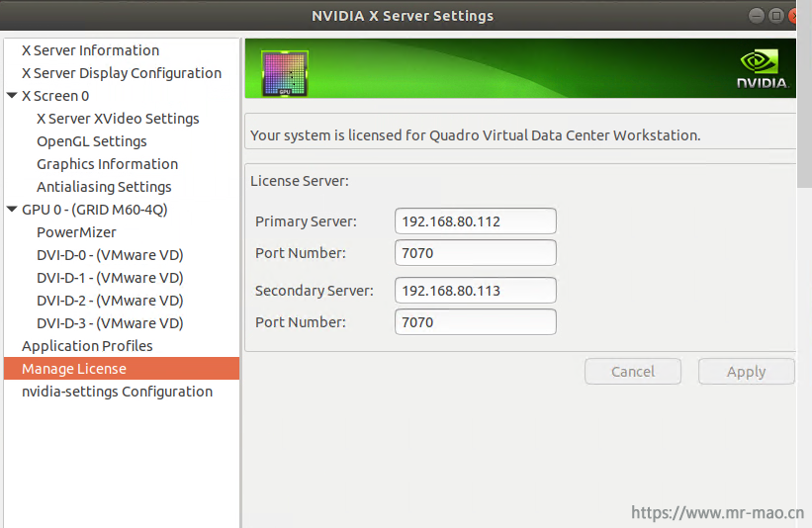Click the 'Primary Server:' label
This screenshot has width=812, height=528.
pos(306,221)
